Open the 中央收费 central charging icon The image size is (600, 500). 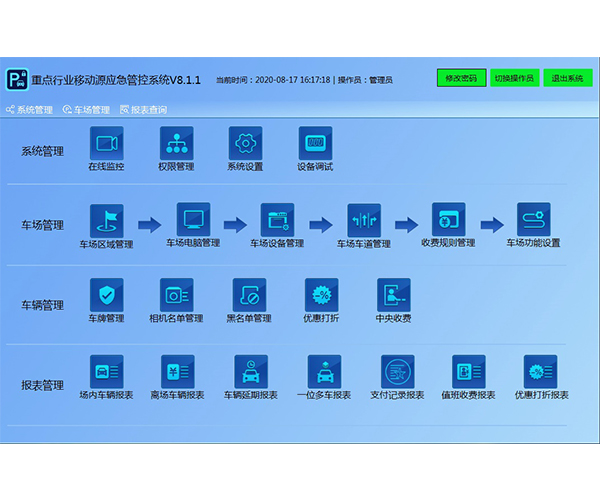point(393,294)
